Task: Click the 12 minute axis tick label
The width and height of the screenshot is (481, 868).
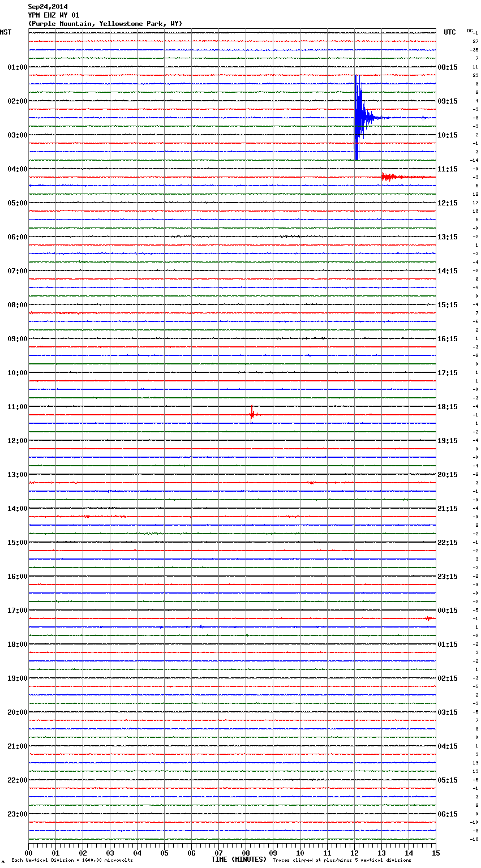Action: 354,853
